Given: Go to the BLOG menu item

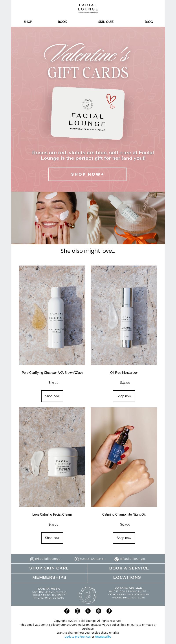Looking at the screenshot, I should [x=149, y=22].
